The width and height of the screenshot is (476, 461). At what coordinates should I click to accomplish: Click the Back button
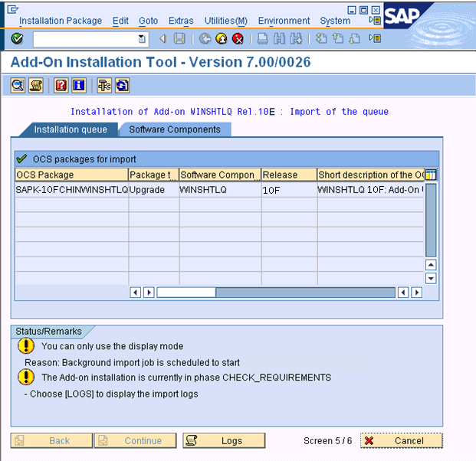tap(51, 440)
